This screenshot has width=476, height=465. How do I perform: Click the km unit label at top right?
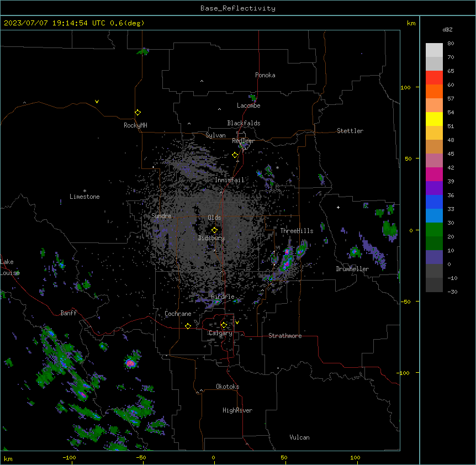coord(411,23)
